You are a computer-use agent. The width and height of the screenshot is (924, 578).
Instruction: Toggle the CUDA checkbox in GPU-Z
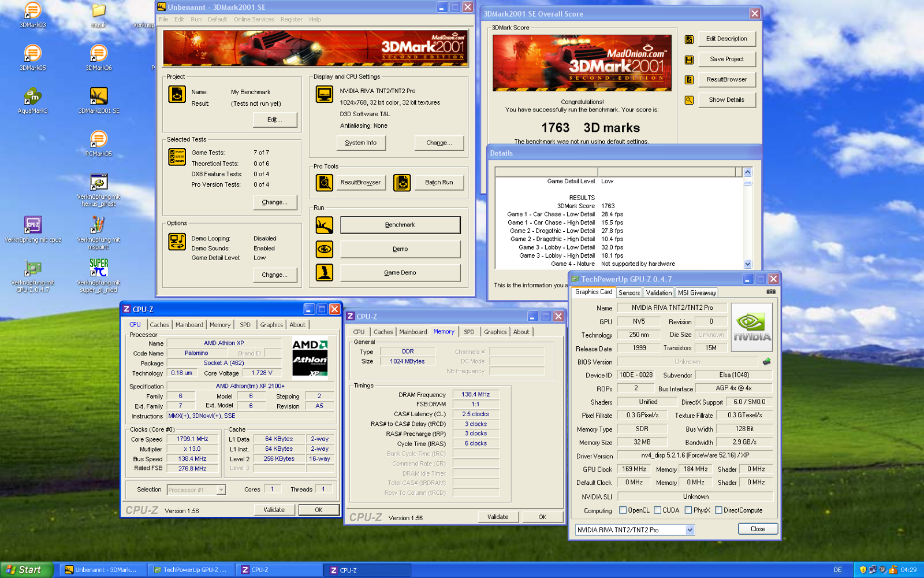pos(657,510)
